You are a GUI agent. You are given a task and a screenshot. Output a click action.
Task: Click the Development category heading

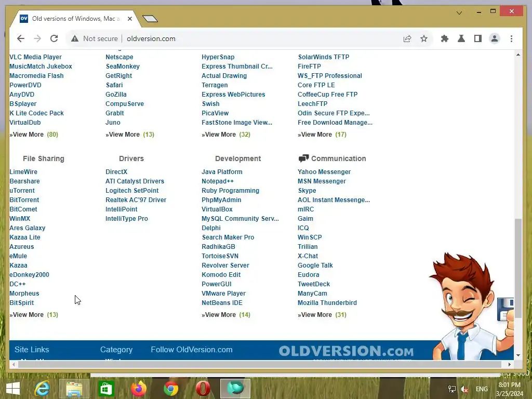coord(238,158)
